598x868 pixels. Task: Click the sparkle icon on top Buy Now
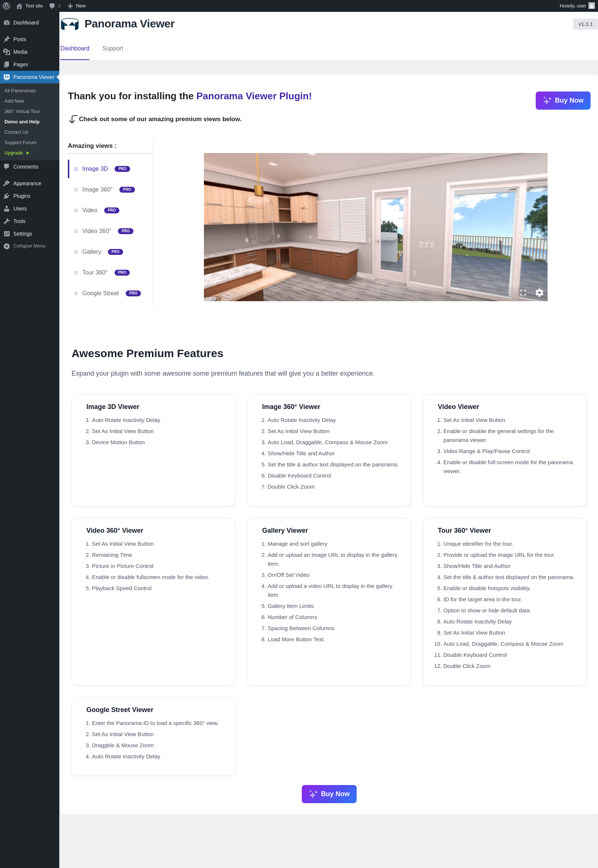[x=547, y=101]
